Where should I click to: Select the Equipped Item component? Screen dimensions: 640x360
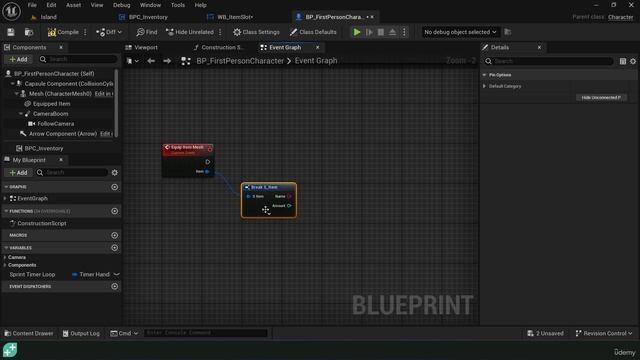pyautogui.click(x=51, y=104)
